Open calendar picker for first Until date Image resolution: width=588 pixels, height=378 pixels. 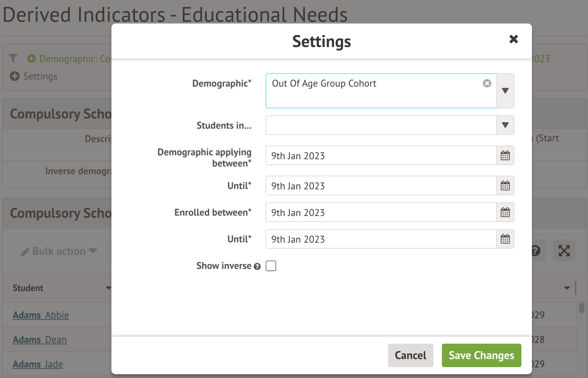(505, 186)
